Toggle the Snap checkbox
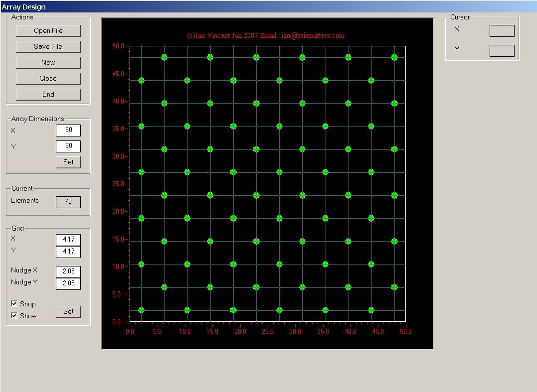 (x=14, y=303)
